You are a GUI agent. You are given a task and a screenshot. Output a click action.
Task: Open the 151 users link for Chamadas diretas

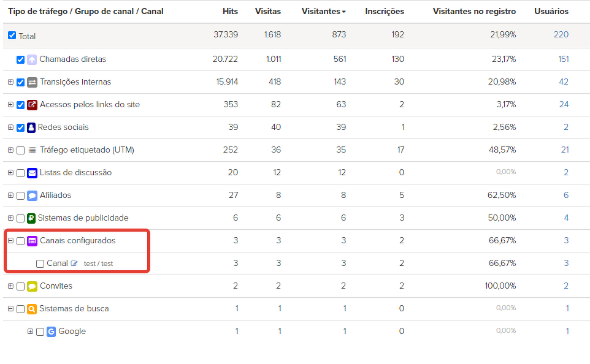pos(563,59)
